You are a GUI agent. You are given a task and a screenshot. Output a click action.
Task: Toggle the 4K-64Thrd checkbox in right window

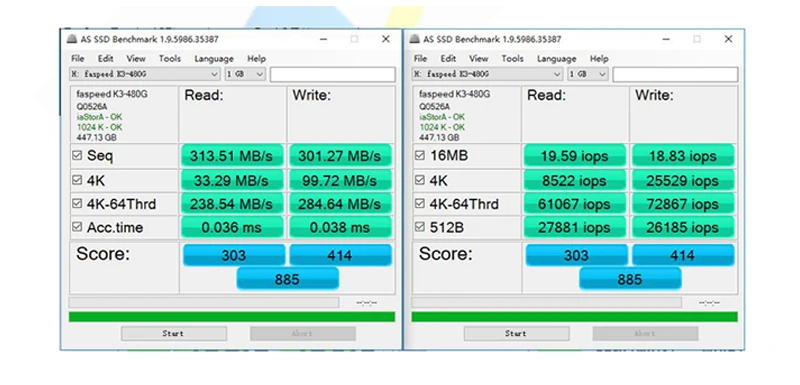(x=420, y=204)
